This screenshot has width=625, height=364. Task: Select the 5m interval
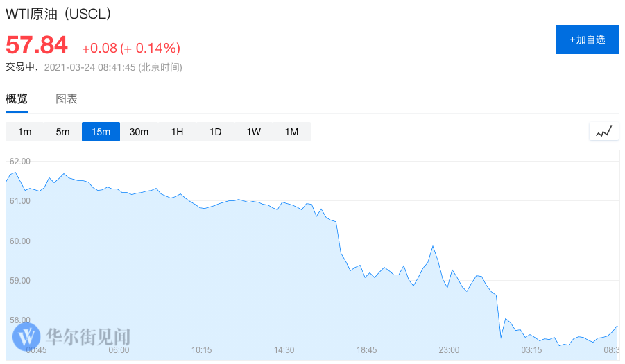(x=63, y=132)
